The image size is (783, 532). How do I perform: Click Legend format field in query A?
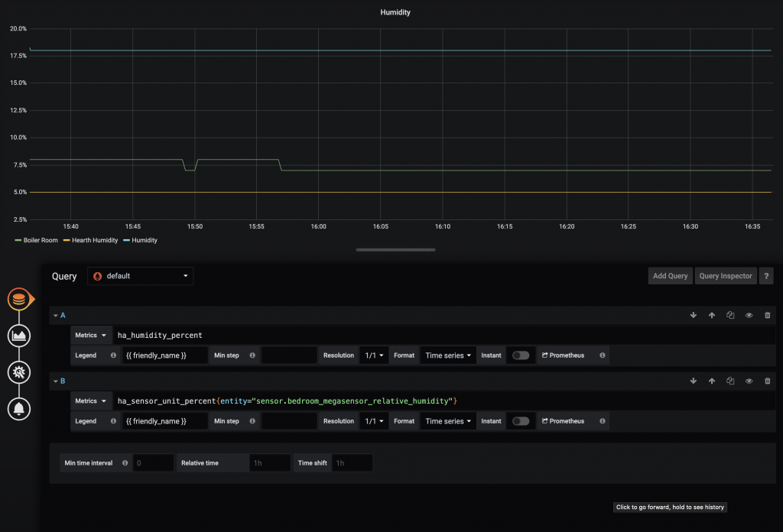165,355
